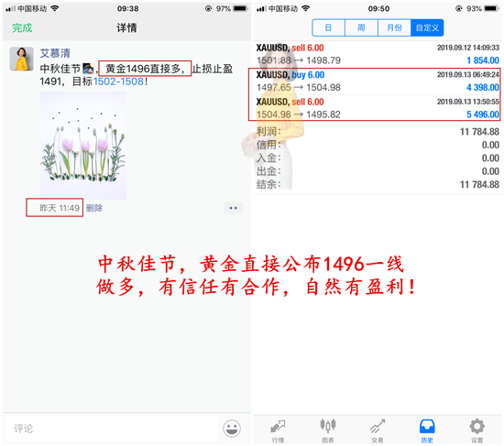Tap the 结余 balance row
504x446 pixels.
point(378,184)
